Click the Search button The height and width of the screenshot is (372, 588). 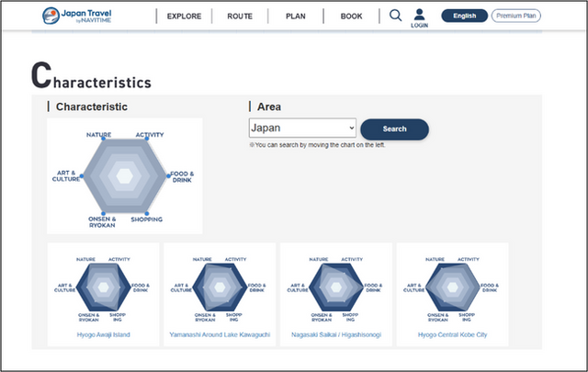[394, 129]
